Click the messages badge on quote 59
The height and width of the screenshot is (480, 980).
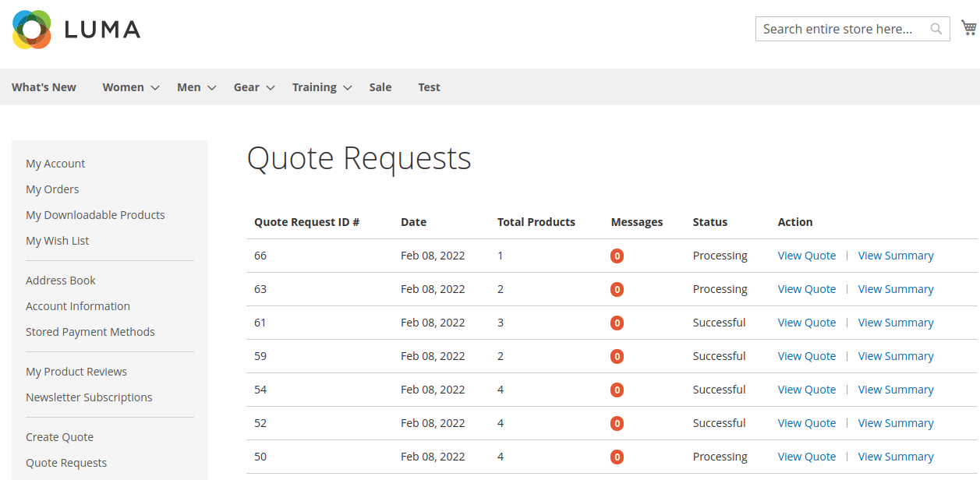point(617,356)
